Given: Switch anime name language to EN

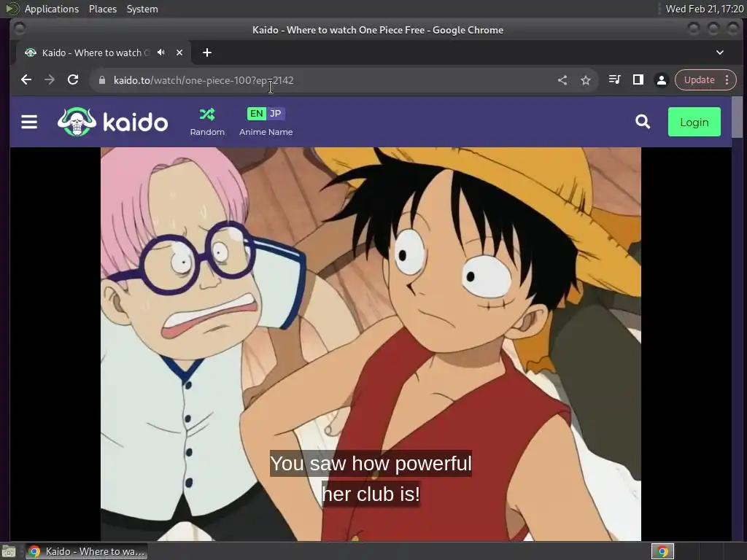Looking at the screenshot, I should point(256,113).
